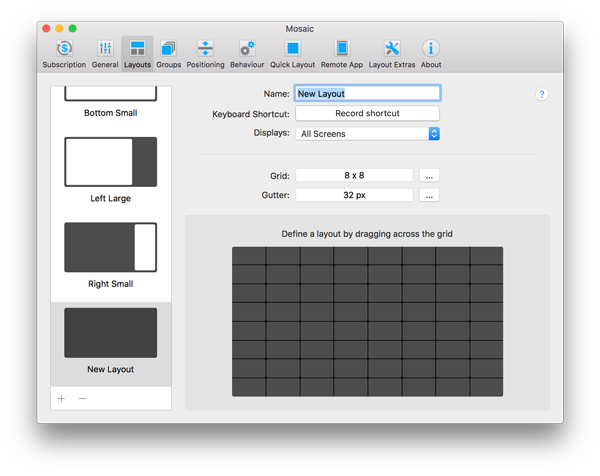Open the Layout Extras pane
The height and width of the screenshot is (476, 600).
pyautogui.click(x=391, y=52)
